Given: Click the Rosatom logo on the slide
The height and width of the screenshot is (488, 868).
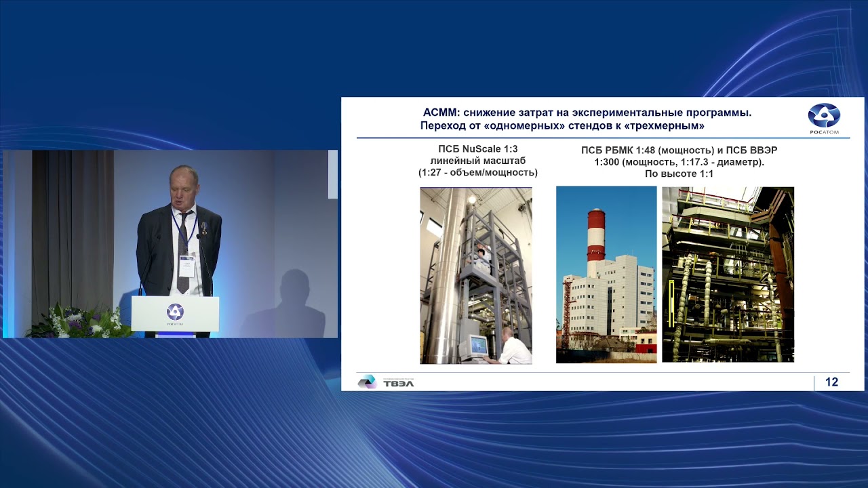Looking at the screenshot, I should [x=824, y=119].
